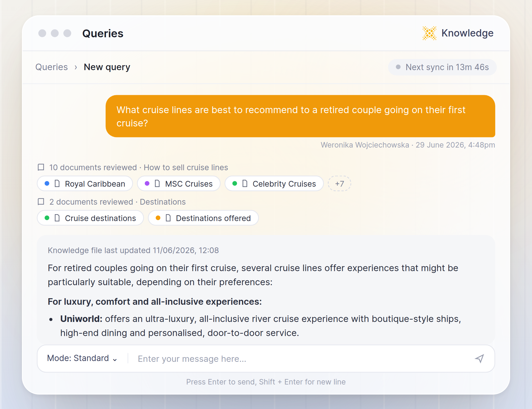The width and height of the screenshot is (532, 409).
Task: Click the file icon in MSC Cruises chip
Action: 157,184
